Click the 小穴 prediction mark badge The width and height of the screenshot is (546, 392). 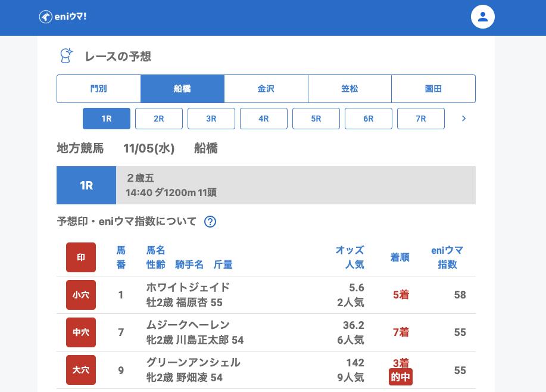coord(81,295)
